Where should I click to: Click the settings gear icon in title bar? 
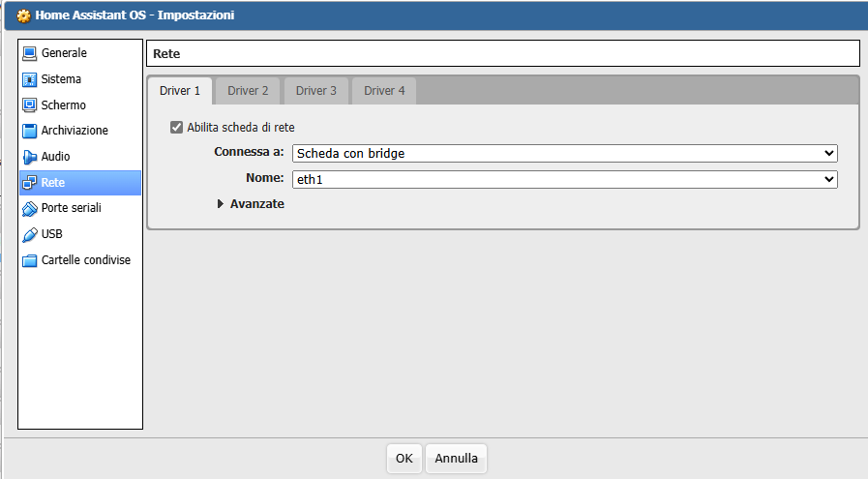[23, 15]
